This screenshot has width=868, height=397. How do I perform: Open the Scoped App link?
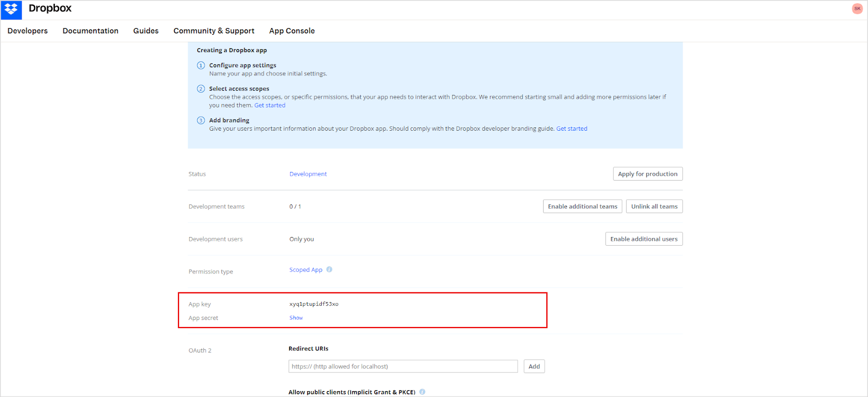pyautogui.click(x=305, y=270)
